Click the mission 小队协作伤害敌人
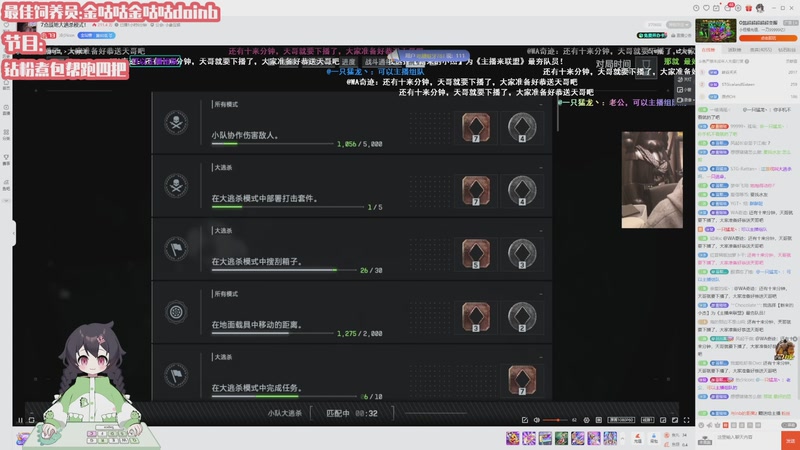Image resolution: width=800 pixels, height=450 pixels. [x=352, y=123]
